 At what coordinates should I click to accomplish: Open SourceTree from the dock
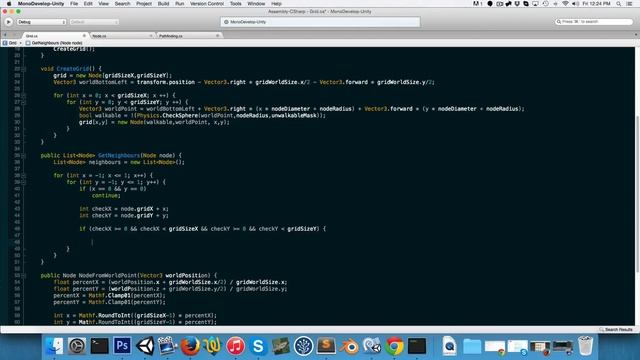(x=303, y=346)
